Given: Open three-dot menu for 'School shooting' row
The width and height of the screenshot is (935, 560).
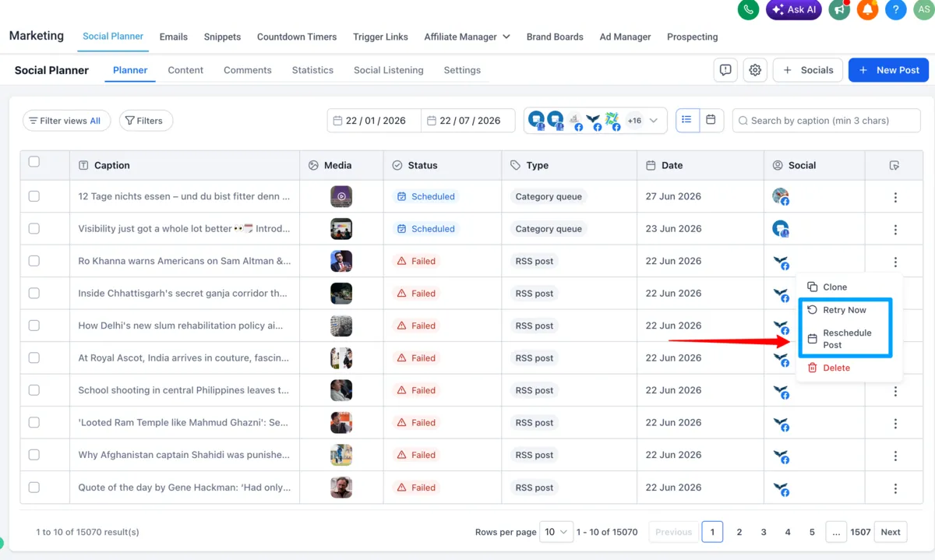Looking at the screenshot, I should pos(895,392).
